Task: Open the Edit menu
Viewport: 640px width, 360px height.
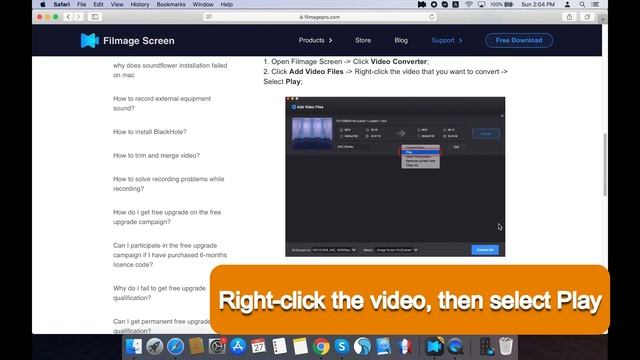Action: (98, 4)
